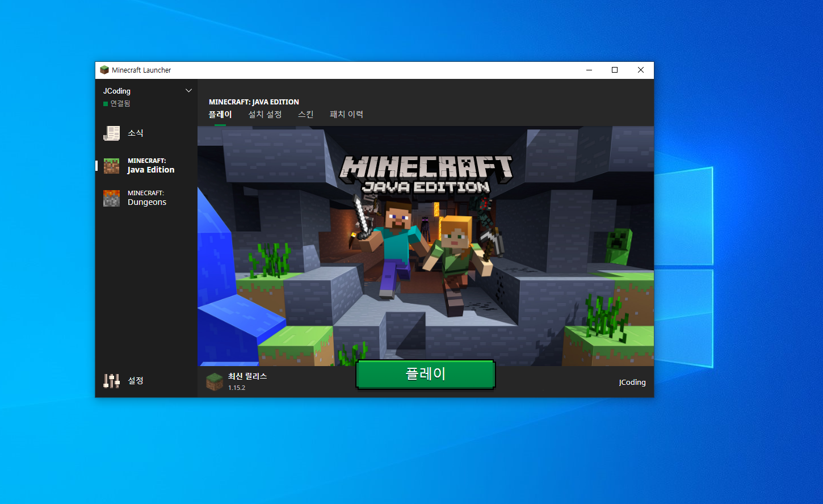This screenshot has width=823, height=504.
Task: Expand the JCoding account dropdown chevron
Action: [188, 91]
